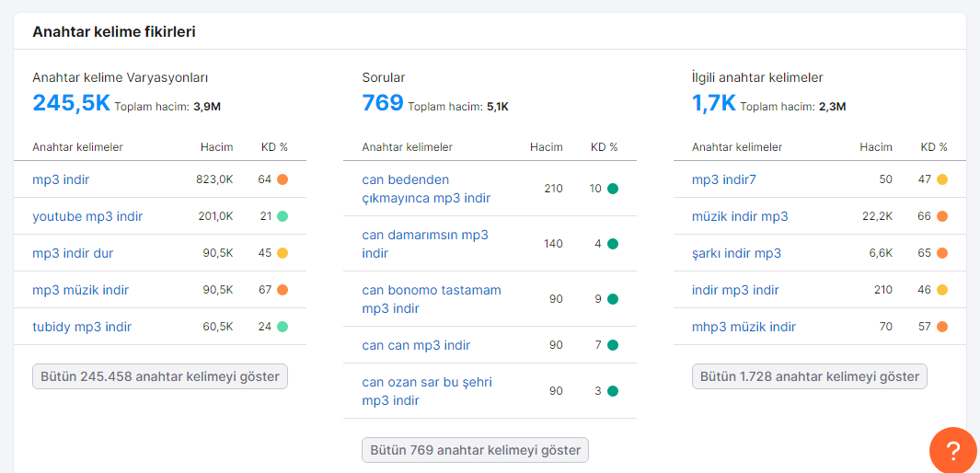Click the 6,6K volume value
980x473 pixels.
[882, 254]
